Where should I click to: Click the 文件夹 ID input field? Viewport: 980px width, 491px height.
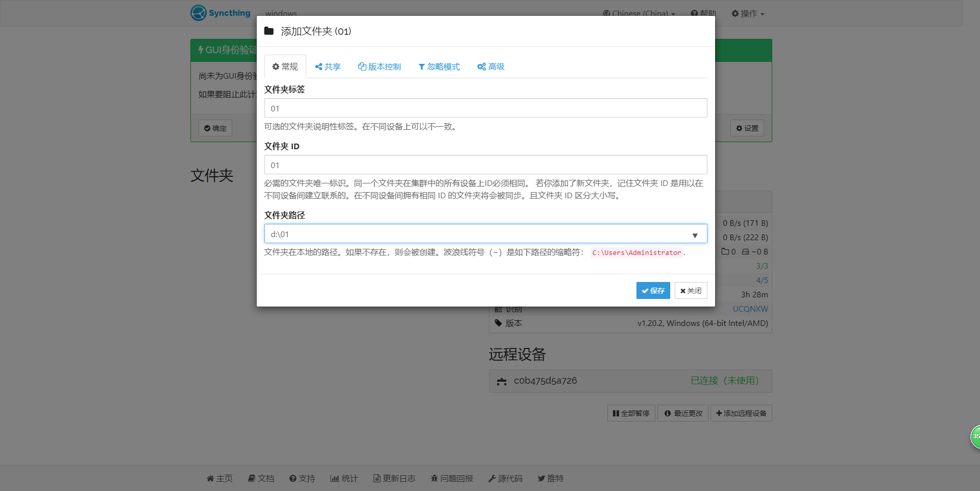(x=485, y=165)
